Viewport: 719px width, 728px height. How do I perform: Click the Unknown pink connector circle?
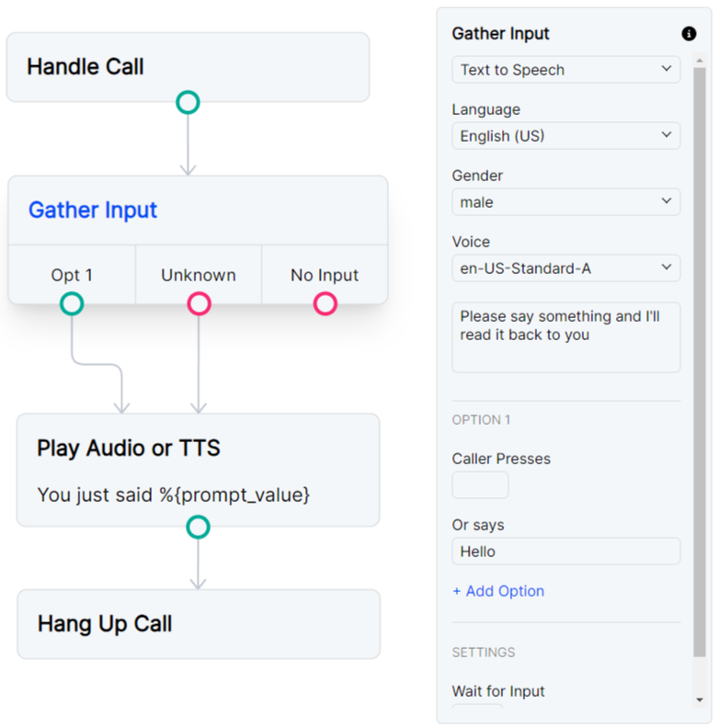pyautogui.click(x=199, y=303)
